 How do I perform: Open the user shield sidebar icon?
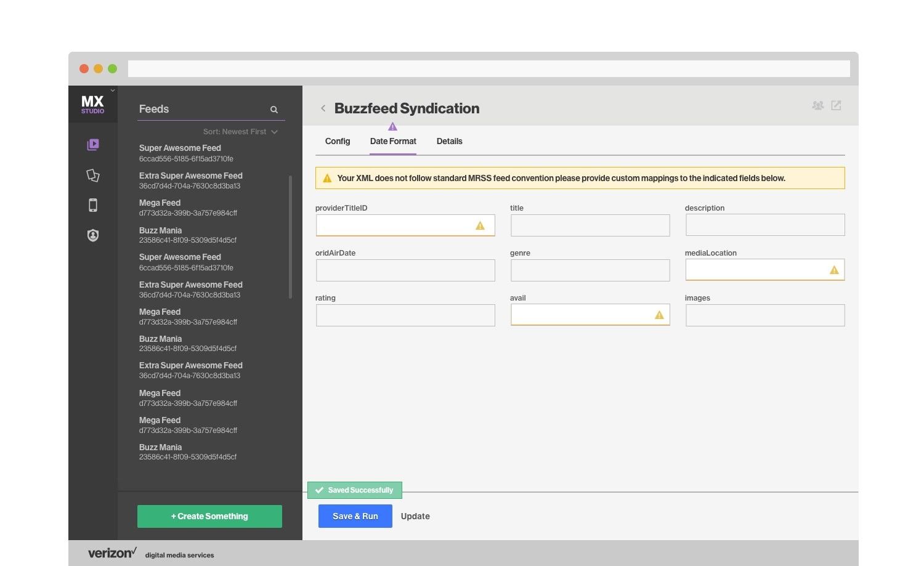point(93,235)
